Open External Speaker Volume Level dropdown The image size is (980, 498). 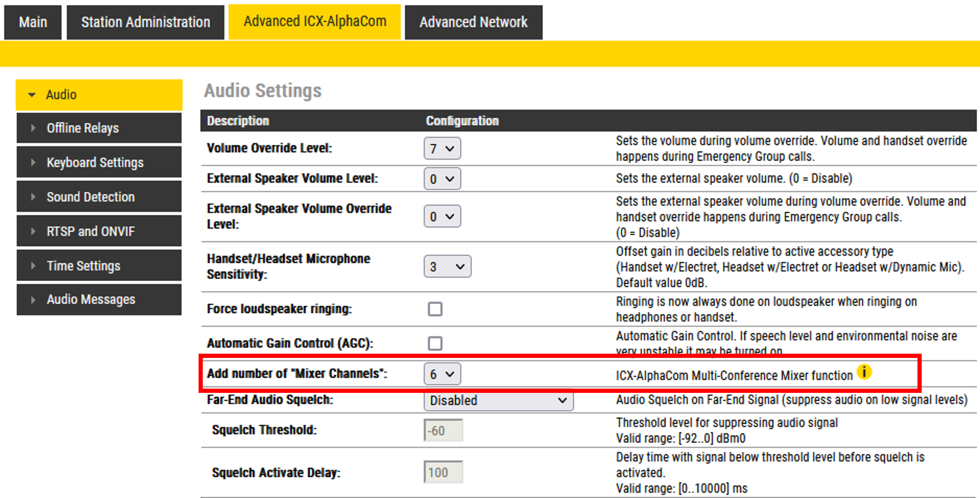(442, 179)
